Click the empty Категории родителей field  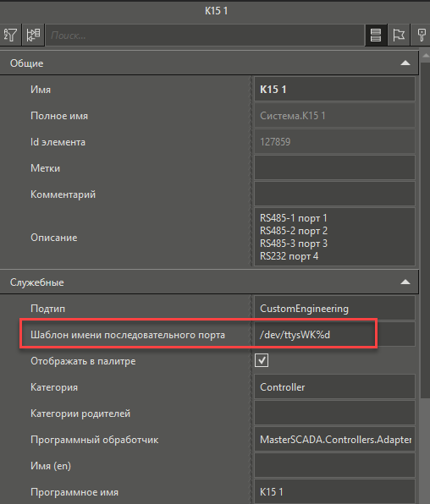coord(334,413)
